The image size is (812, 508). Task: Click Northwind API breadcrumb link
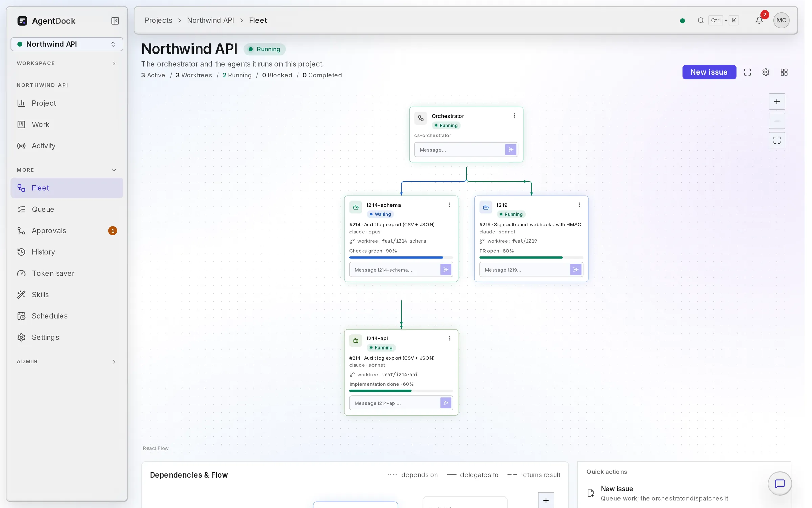[210, 20]
